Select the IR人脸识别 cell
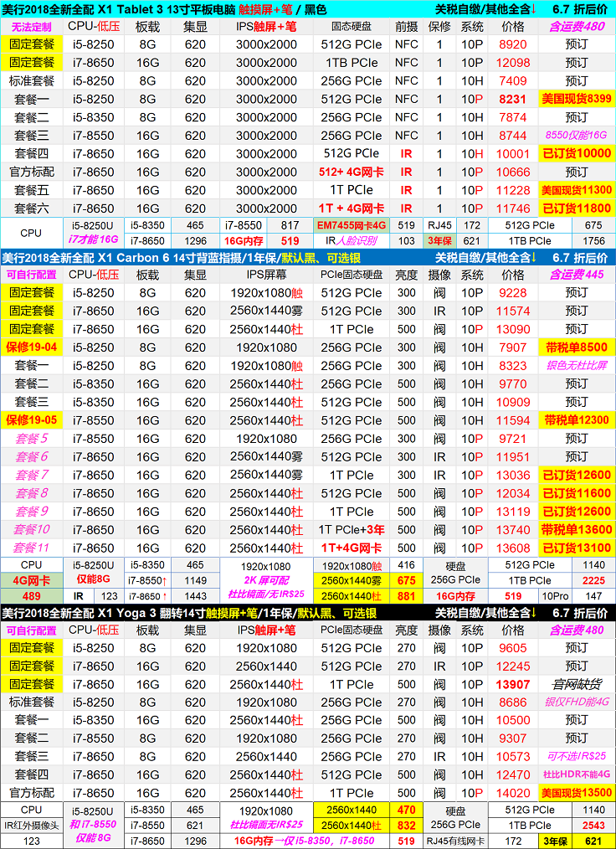The width and height of the screenshot is (616, 849). tap(352, 241)
